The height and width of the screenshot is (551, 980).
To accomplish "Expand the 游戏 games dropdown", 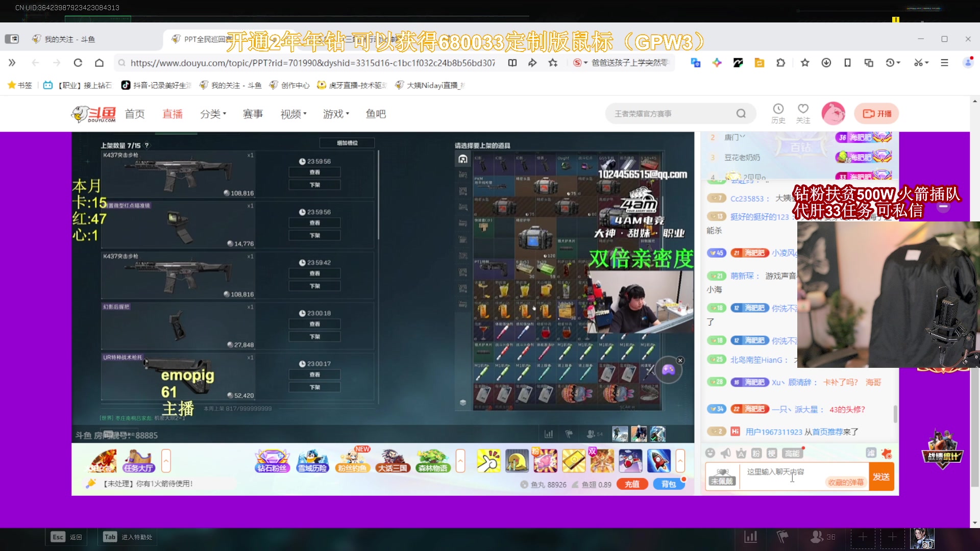I will point(336,114).
